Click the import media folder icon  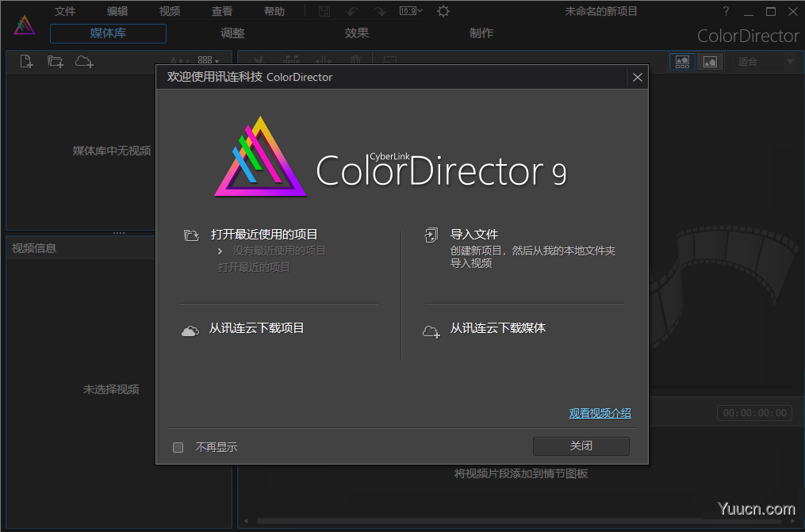coord(55,62)
